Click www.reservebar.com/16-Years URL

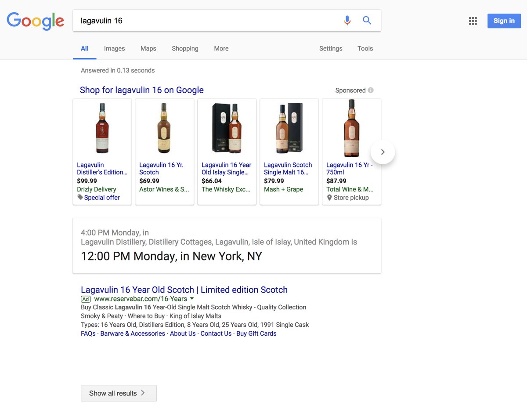tap(141, 299)
